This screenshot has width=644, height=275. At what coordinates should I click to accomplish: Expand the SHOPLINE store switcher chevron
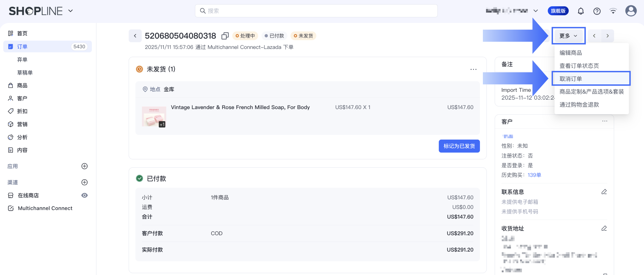point(71,11)
